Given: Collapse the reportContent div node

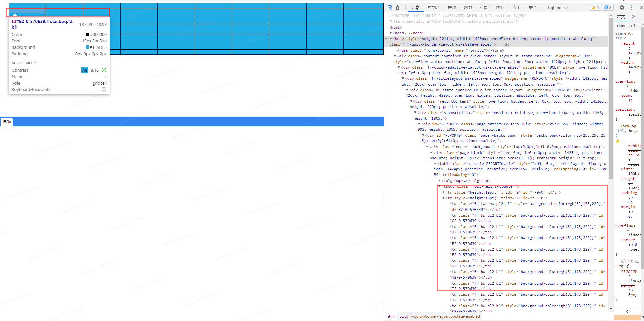Looking at the screenshot, I should tap(411, 101).
